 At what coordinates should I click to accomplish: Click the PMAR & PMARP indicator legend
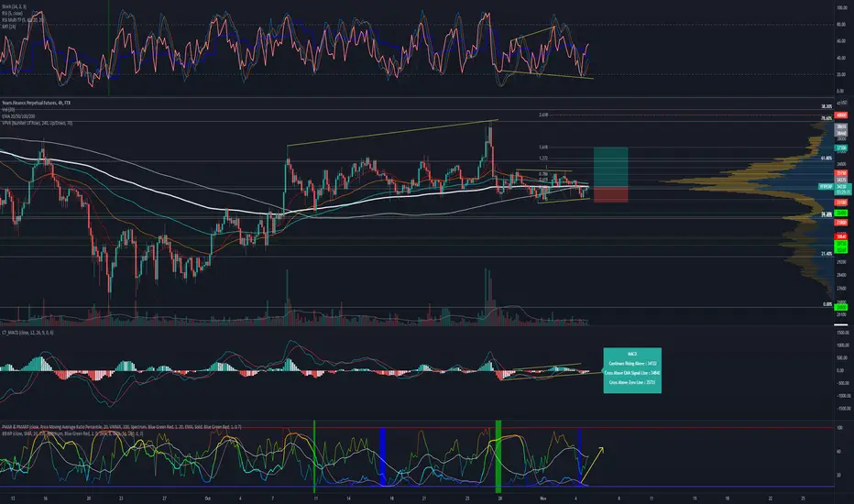point(122,427)
